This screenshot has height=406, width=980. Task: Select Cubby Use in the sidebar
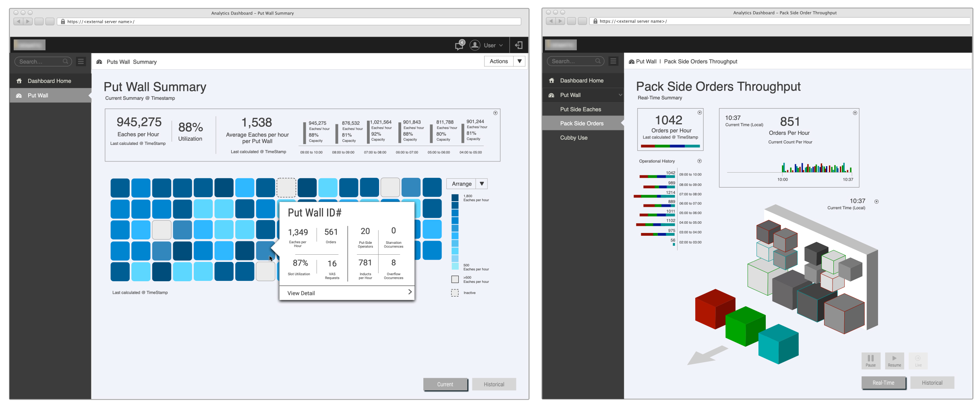coord(574,138)
